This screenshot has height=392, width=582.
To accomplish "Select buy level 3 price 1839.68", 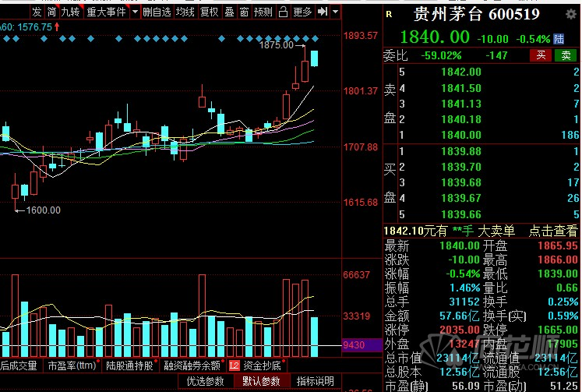I will point(461,182).
